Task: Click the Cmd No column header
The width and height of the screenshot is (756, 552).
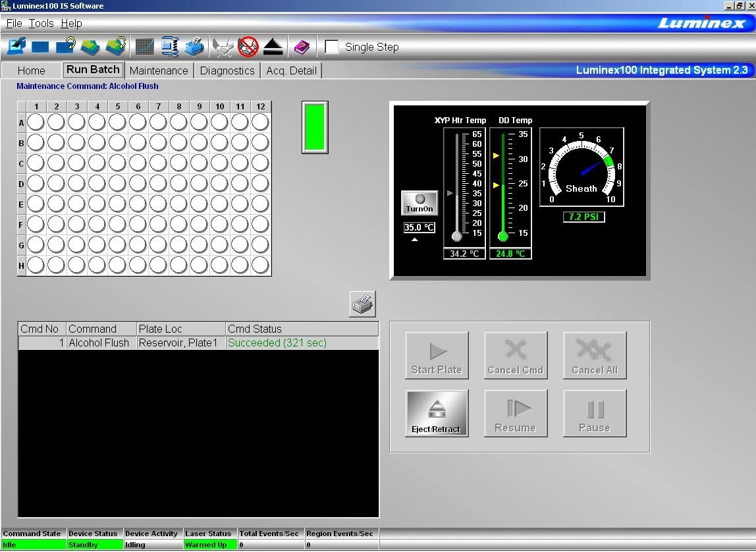Action: tap(42, 329)
